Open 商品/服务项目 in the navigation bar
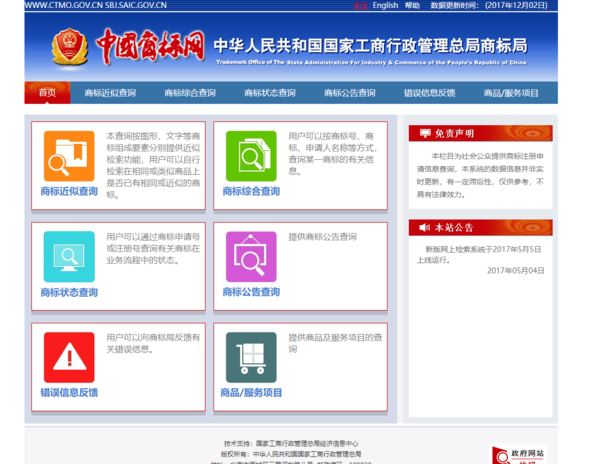This screenshot has width=600, height=464. (x=511, y=93)
